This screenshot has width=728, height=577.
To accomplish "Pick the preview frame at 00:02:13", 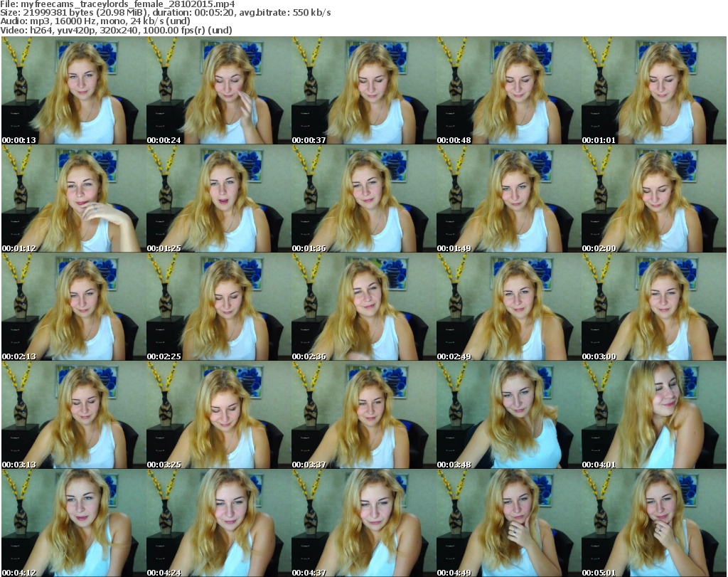I will click(73, 307).
